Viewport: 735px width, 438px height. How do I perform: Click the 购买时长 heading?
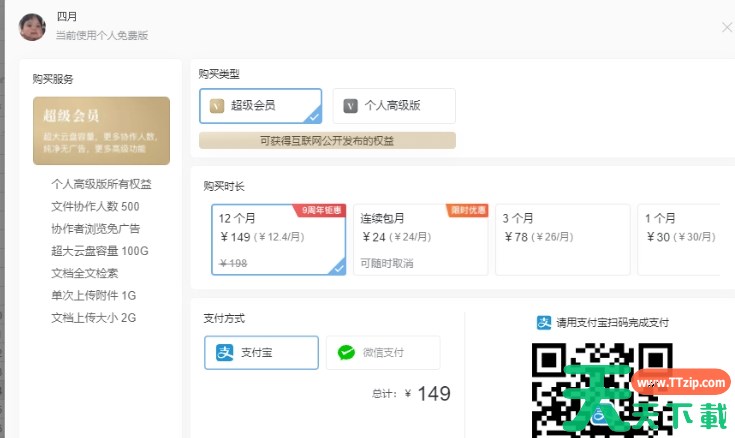[x=224, y=187]
